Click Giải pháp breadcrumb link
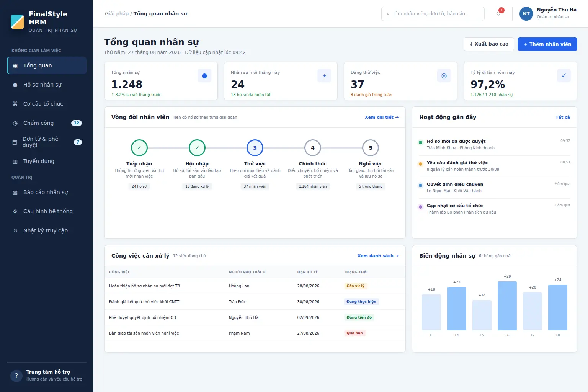This screenshot has width=588, height=392. pos(117,14)
